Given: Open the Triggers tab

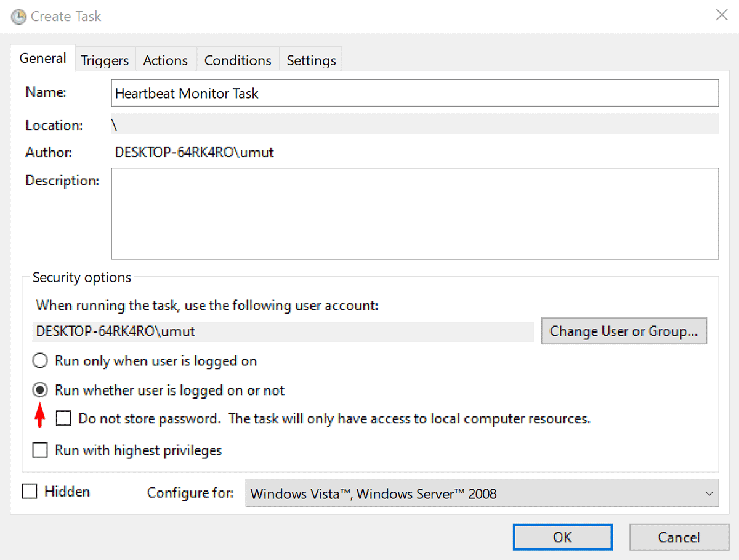Looking at the screenshot, I should click(105, 60).
